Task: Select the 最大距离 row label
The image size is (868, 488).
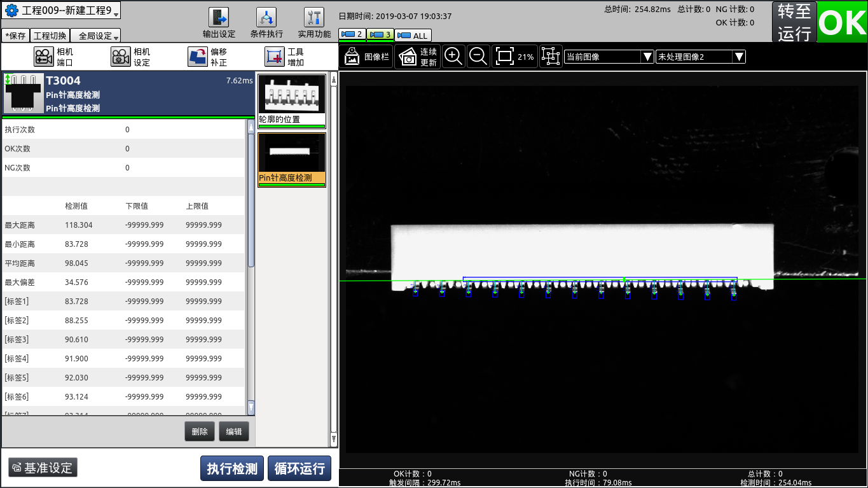Action: click(x=20, y=225)
